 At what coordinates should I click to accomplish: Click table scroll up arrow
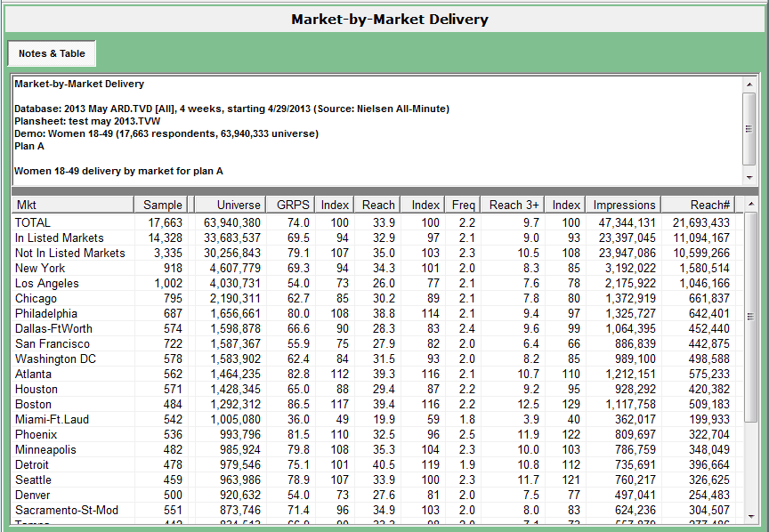click(x=750, y=204)
